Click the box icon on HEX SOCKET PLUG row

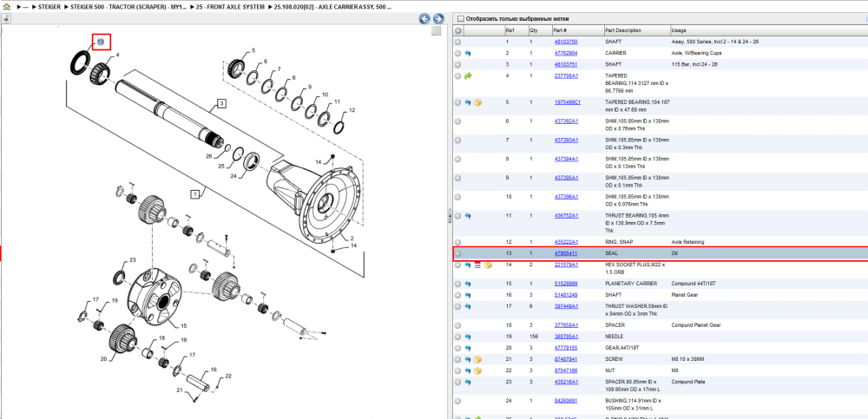pyautogui.click(x=488, y=265)
